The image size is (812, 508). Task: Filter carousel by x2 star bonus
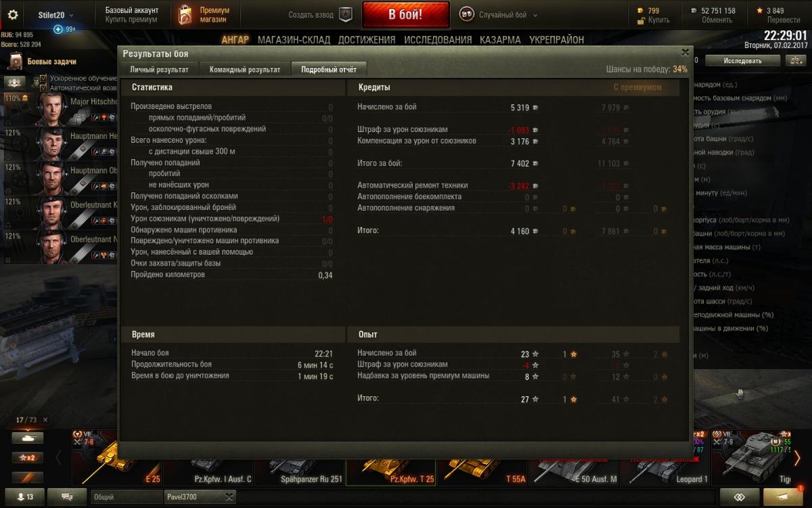point(27,458)
